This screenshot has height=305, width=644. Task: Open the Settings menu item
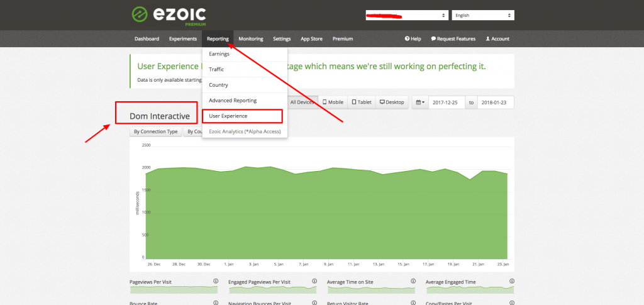pyautogui.click(x=282, y=39)
